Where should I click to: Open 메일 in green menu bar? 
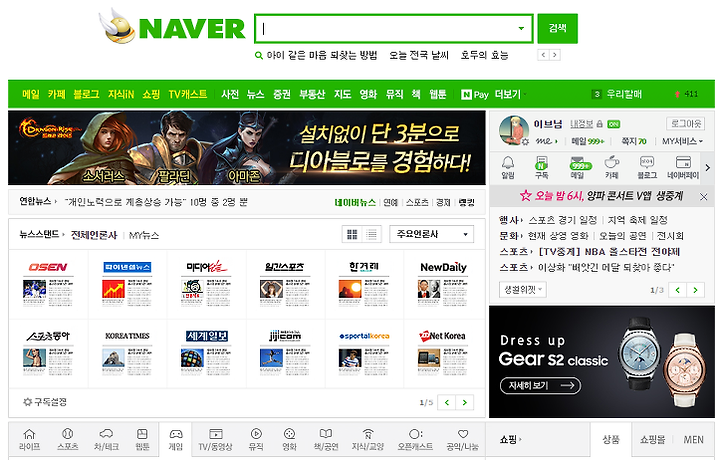click(31, 95)
